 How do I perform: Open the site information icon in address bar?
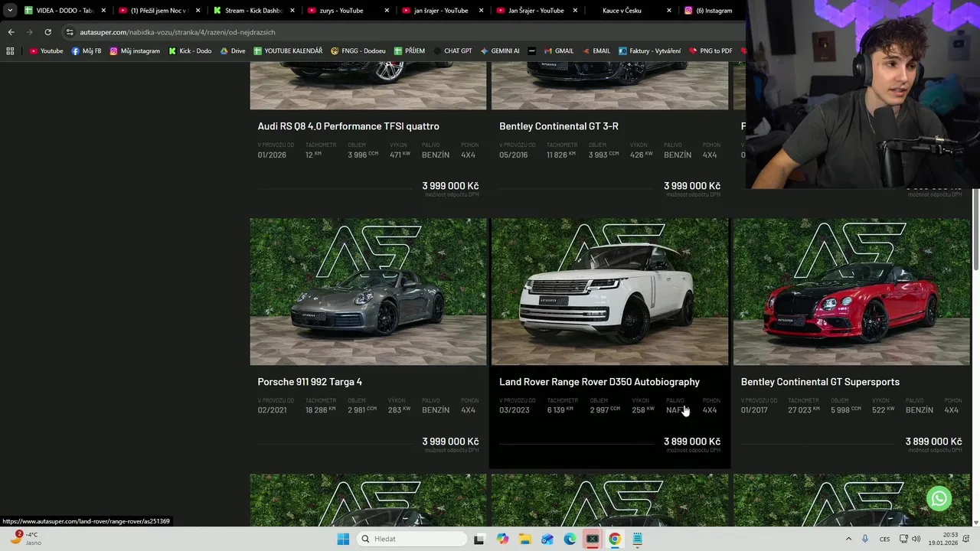pyautogui.click(x=70, y=32)
